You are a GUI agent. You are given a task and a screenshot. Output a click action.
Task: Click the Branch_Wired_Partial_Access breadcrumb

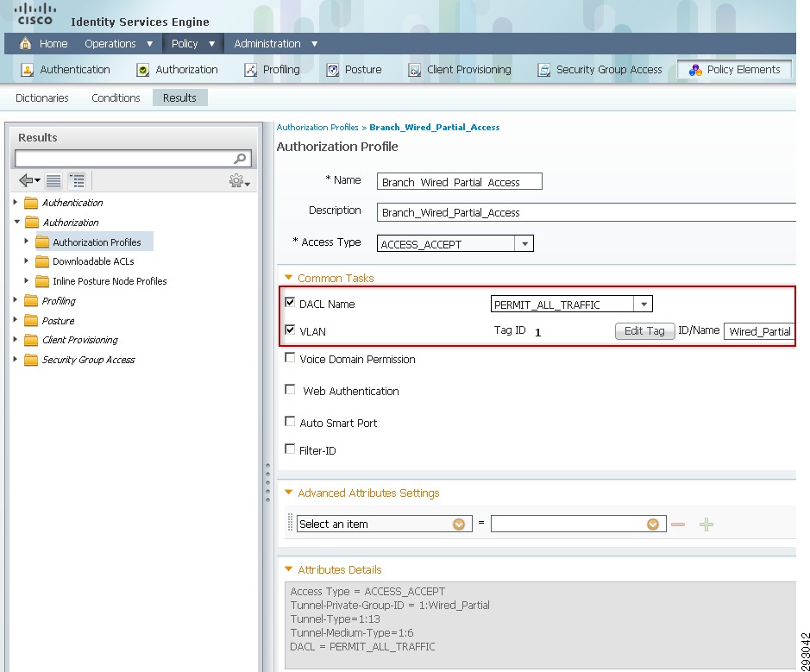435,127
